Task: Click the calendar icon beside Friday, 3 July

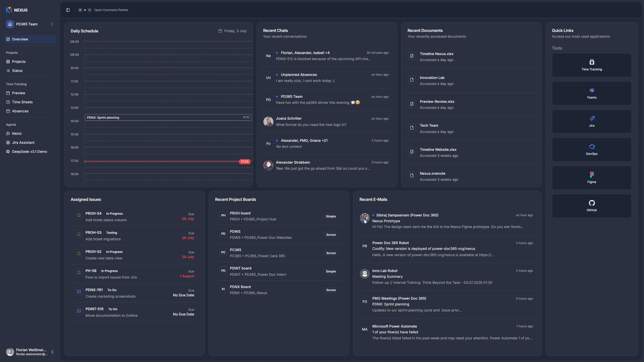Action: [220, 31]
